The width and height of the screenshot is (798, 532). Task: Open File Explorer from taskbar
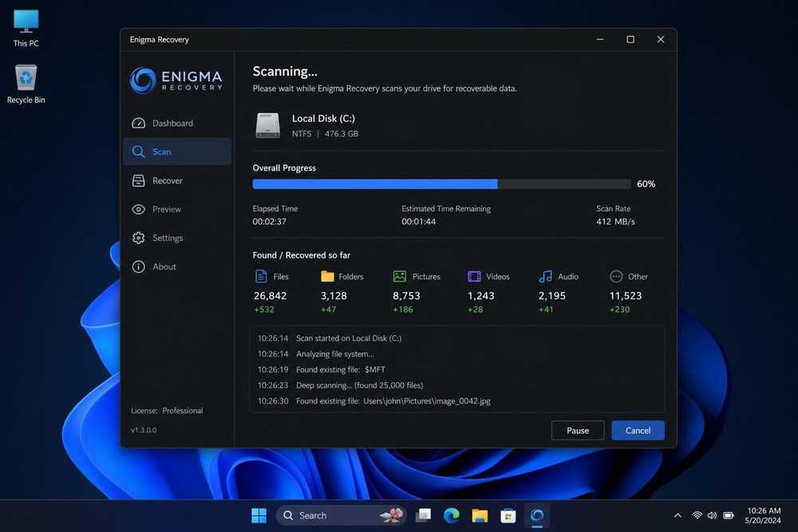480,515
